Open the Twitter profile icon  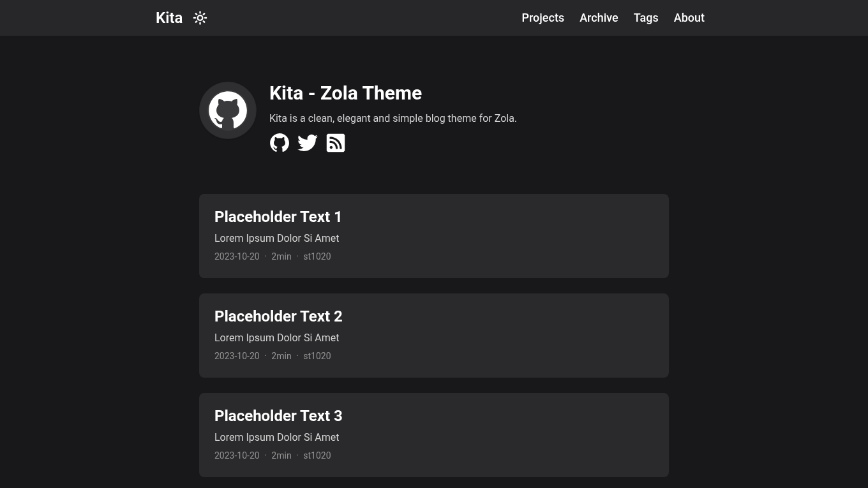point(308,143)
